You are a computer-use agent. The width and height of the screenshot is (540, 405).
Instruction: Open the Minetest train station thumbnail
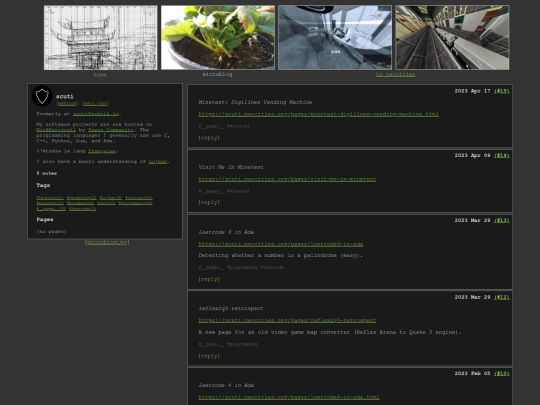(x=452, y=38)
